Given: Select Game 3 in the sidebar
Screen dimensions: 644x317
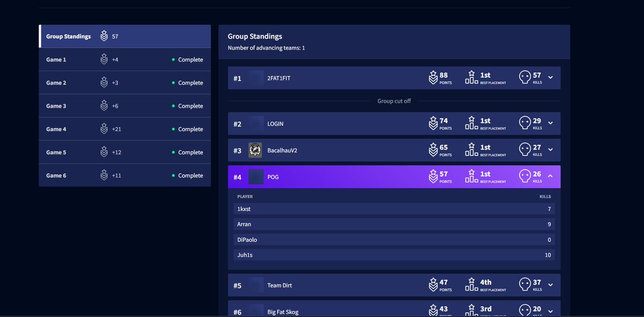Looking at the screenshot, I should click(x=125, y=106).
